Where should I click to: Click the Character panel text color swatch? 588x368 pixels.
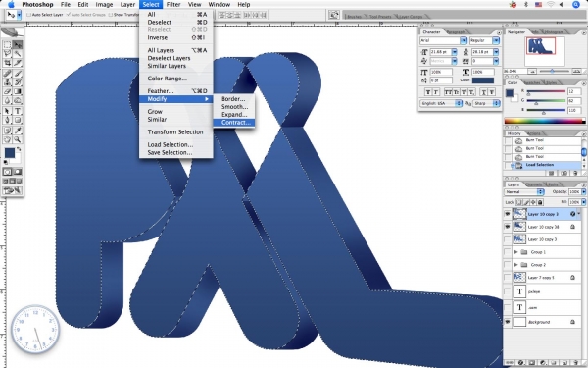[483, 80]
